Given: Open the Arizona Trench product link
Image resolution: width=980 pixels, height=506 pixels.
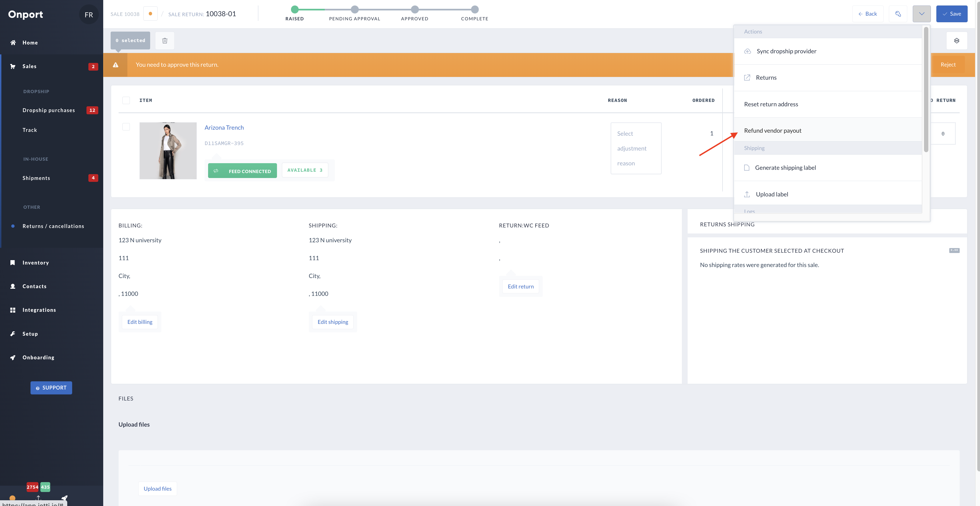Looking at the screenshot, I should (224, 127).
